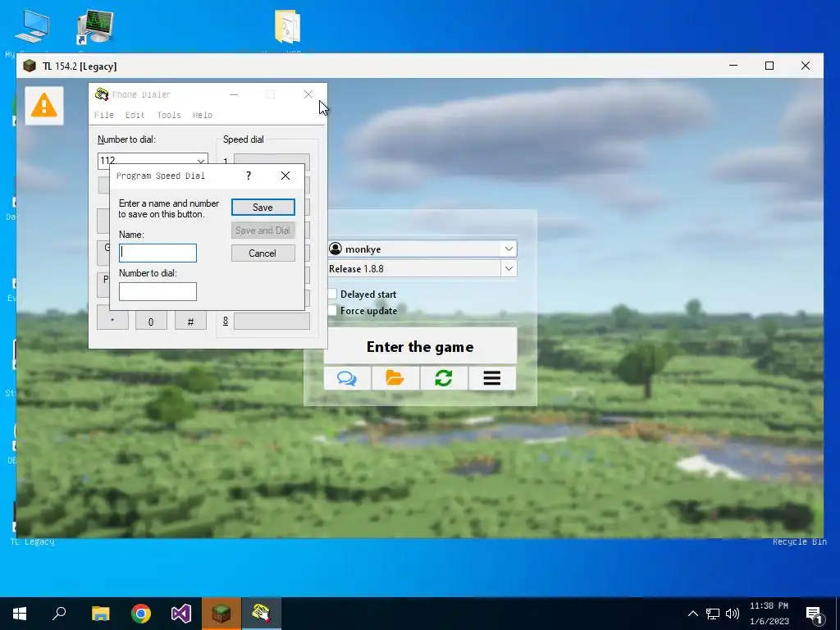Click Save and Dial button

[263, 231]
